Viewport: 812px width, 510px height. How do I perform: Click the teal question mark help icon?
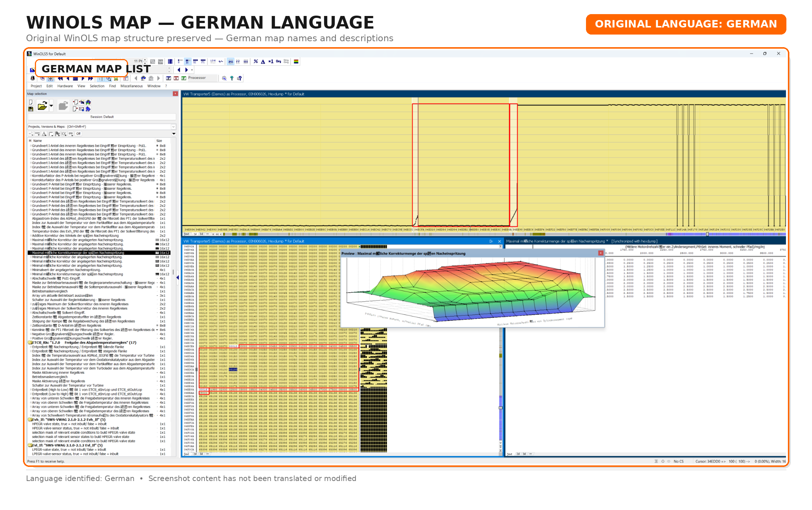click(232, 78)
